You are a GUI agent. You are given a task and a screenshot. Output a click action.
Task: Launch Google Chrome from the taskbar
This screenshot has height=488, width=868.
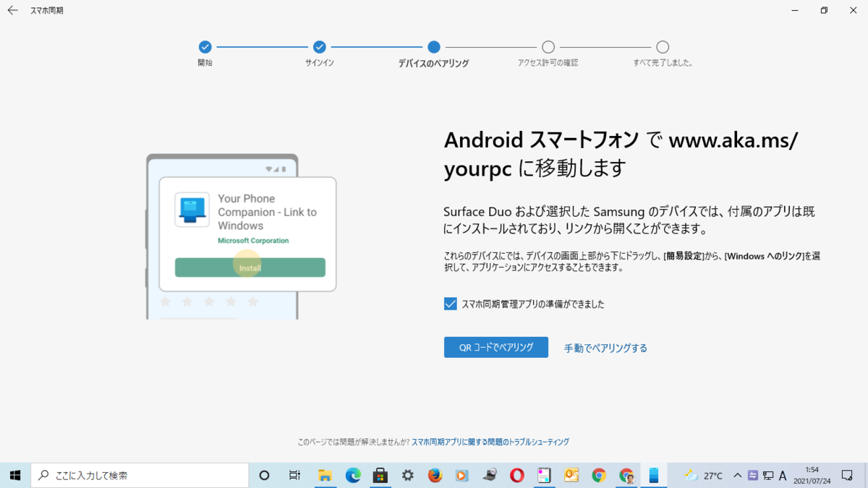click(599, 475)
